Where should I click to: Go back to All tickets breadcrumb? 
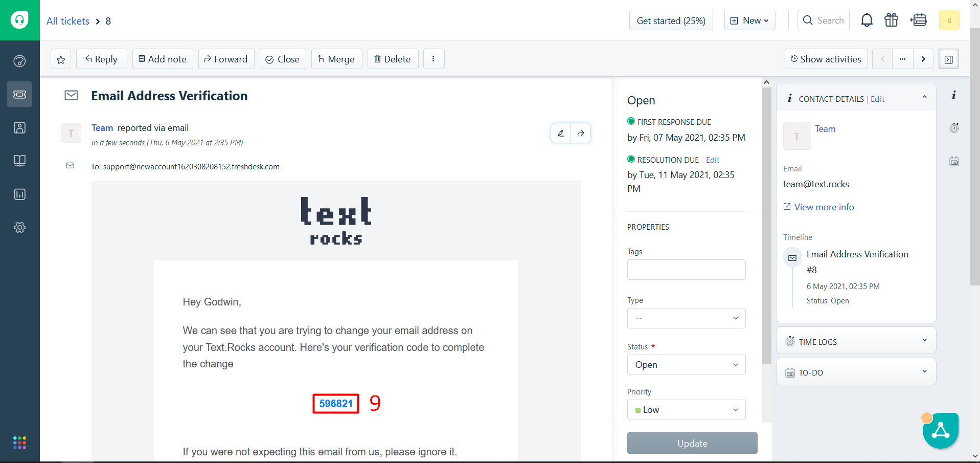tap(67, 21)
